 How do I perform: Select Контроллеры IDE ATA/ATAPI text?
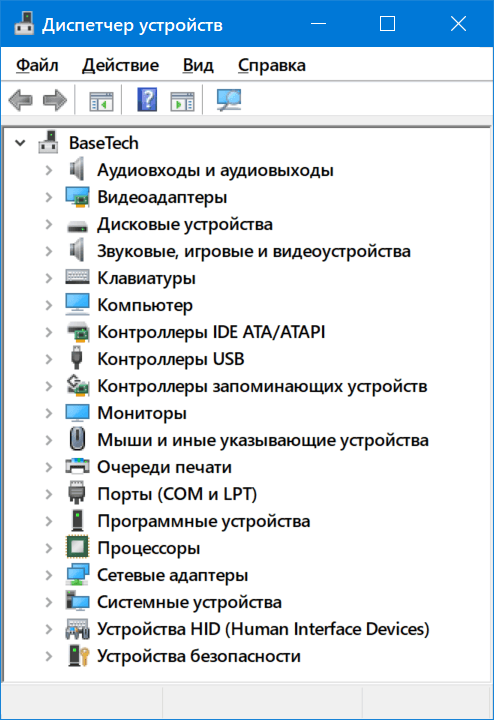211,332
